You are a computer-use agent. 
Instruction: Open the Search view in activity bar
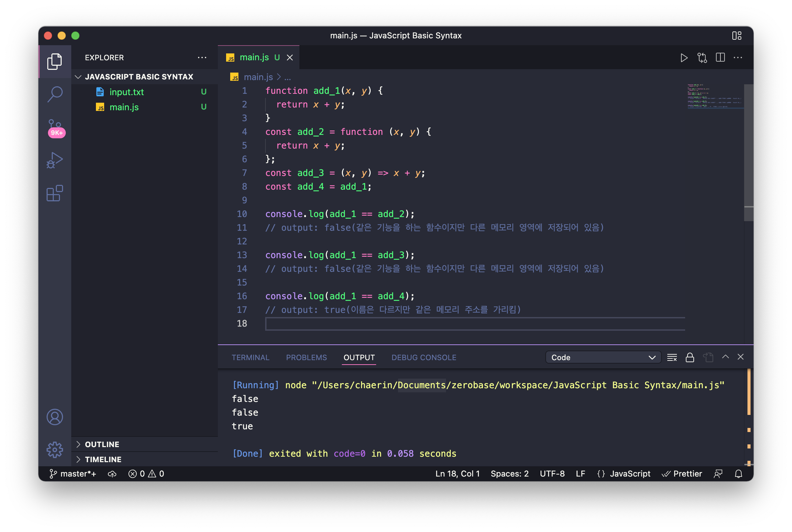coord(55,94)
